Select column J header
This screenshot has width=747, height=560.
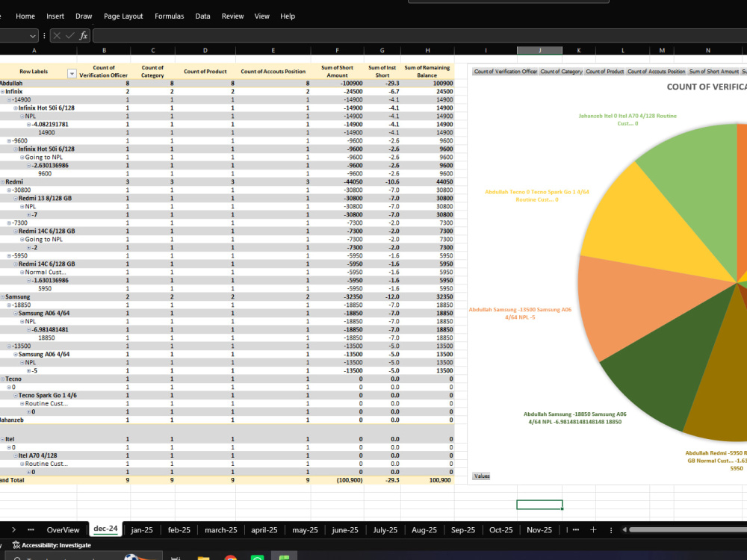[x=539, y=50]
